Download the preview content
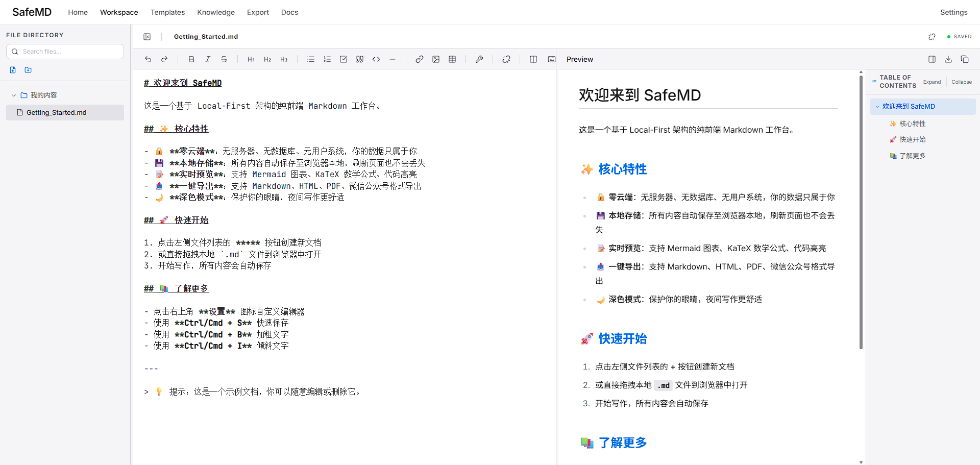 click(x=948, y=59)
